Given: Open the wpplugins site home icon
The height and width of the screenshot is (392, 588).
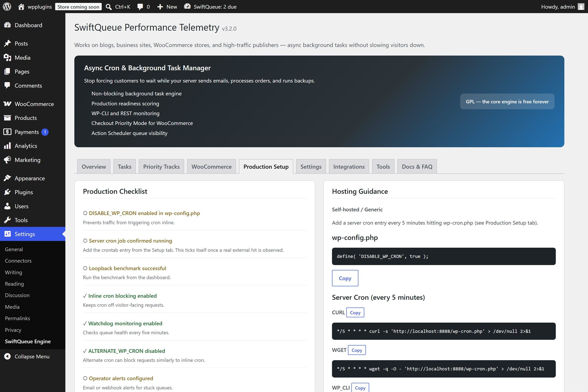Looking at the screenshot, I should pyautogui.click(x=21, y=7).
